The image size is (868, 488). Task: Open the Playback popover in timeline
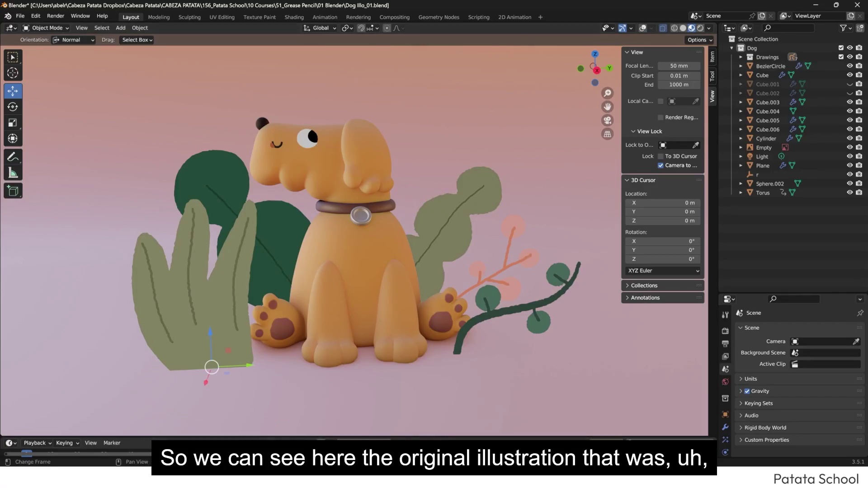37,443
